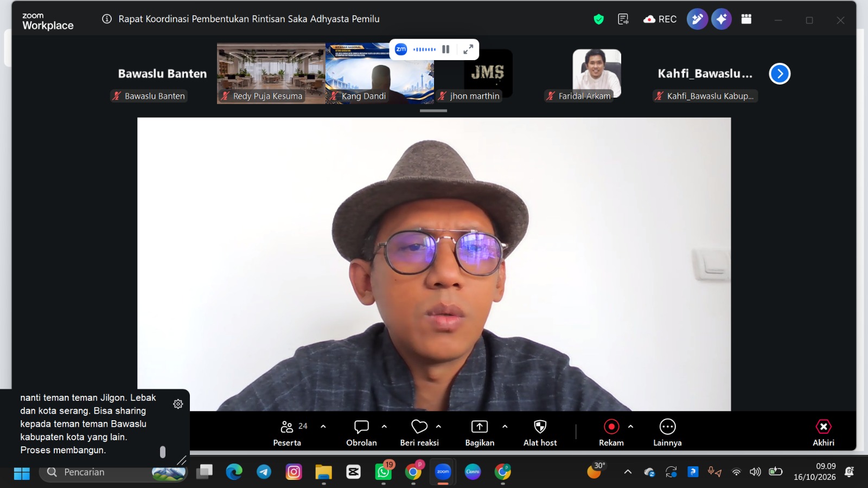
Task: Expand the floating Zoom mini control
Action: tap(468, 49)
